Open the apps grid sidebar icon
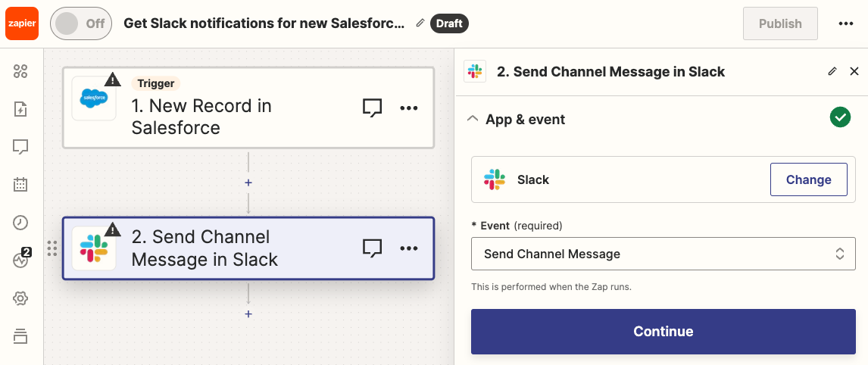Image resolution: width=868 pixels, height=365 pixels. pyautogui.click(x=20, y=71)
